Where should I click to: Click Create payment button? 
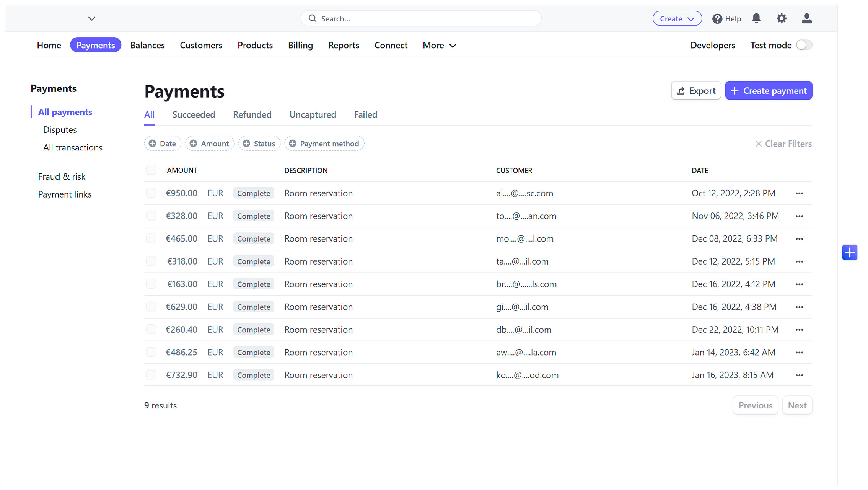[769, 91]
